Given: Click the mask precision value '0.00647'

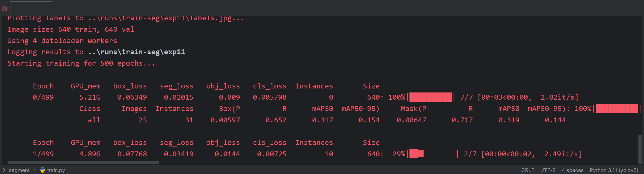Looking at the screenshot, I should tap(411, 120).
